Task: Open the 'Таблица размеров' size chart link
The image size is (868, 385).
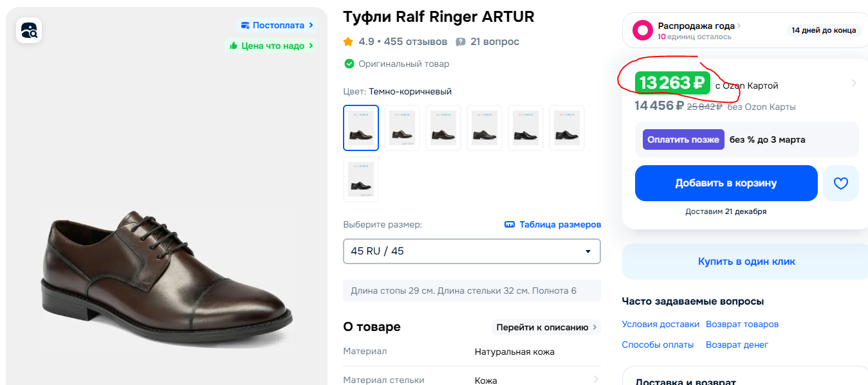Action: click(x=553, y=224)
